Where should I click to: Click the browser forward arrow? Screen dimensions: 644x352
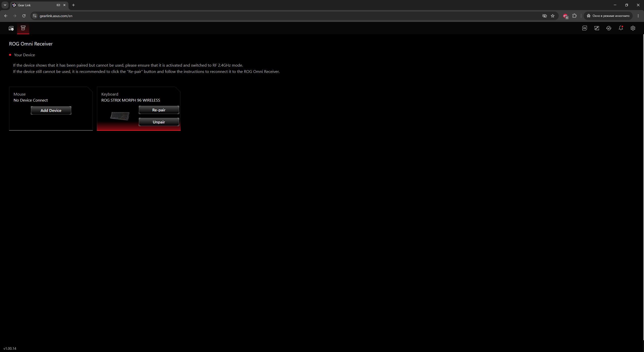[x=15, y=16]
